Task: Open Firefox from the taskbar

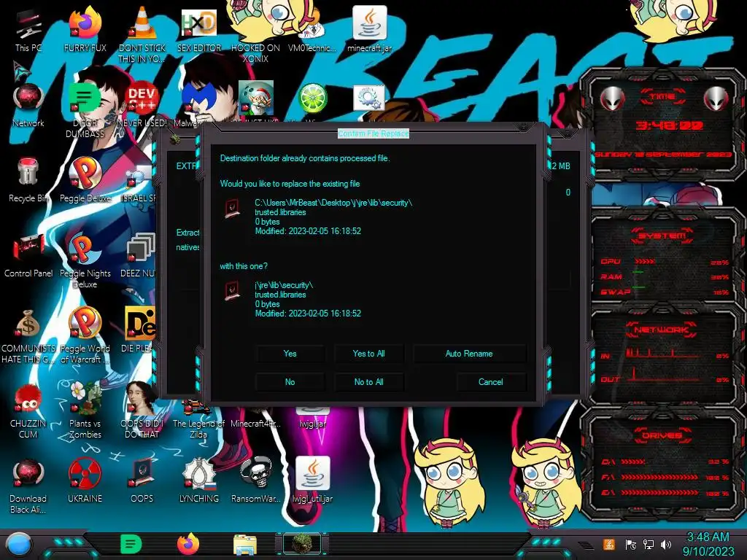Action: (188, 544)
